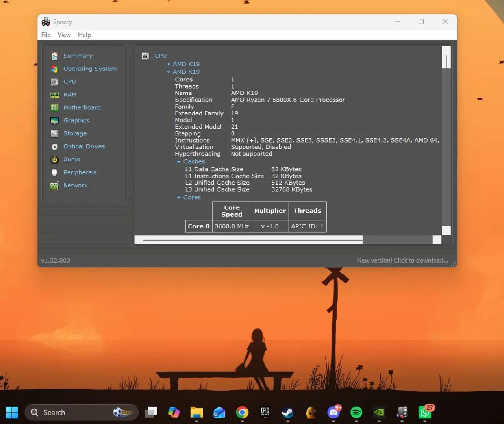Viewport: 504px width, 424px height.
Task: Launch Copilot from the taskbar
Action: (x=174, y=412)
